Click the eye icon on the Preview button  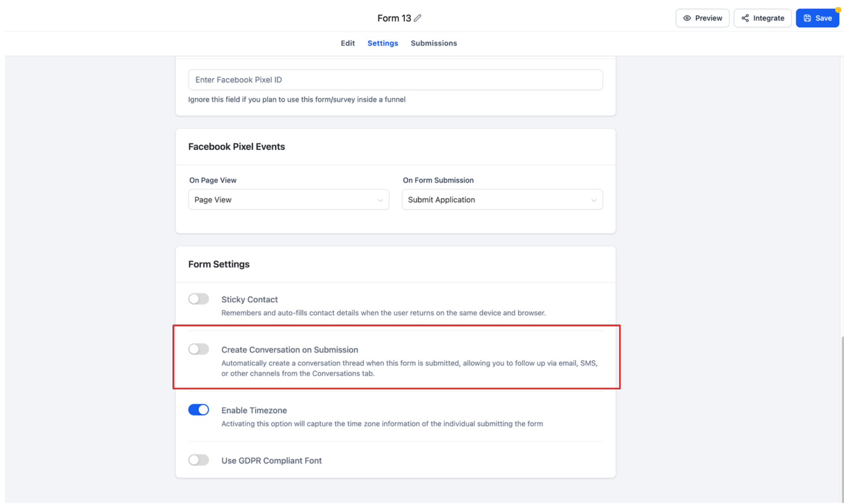pos(686,18)
